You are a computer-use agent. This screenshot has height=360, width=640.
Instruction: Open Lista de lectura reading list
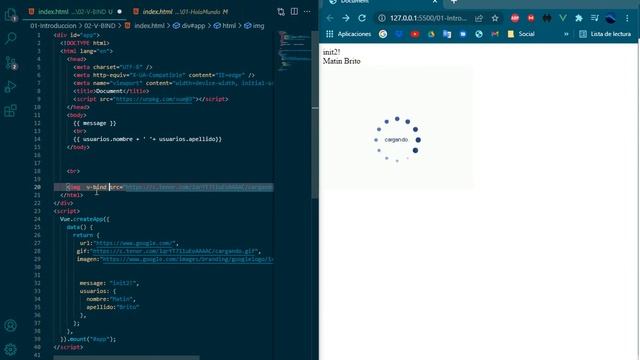coord(605,34)
